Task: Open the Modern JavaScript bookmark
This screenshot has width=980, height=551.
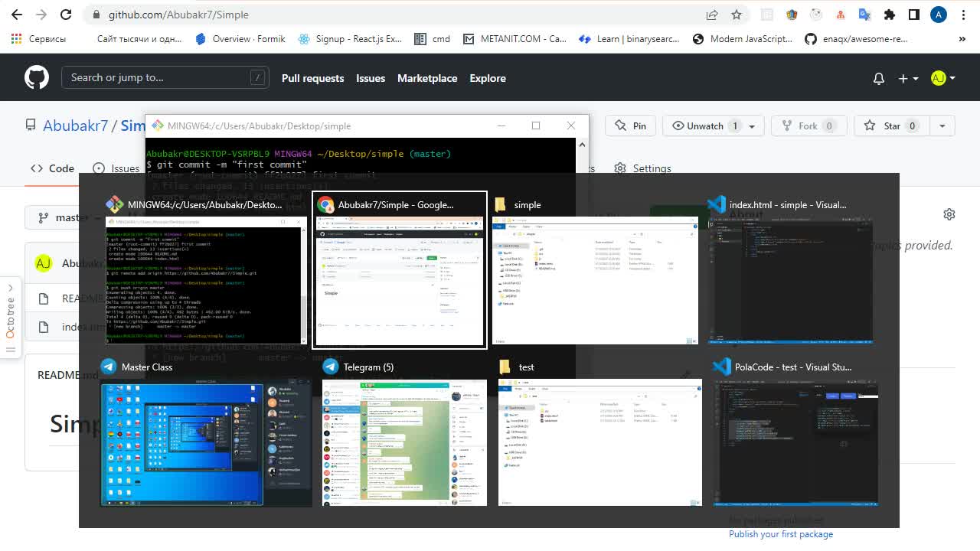Action: tap(743, 38)
